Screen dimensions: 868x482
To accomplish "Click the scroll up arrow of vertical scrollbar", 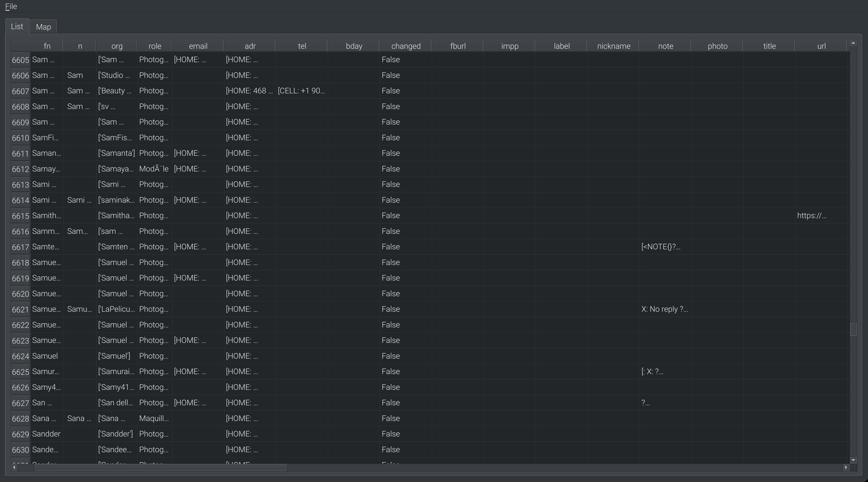I will pyautogui.click(x=853, y=43).
